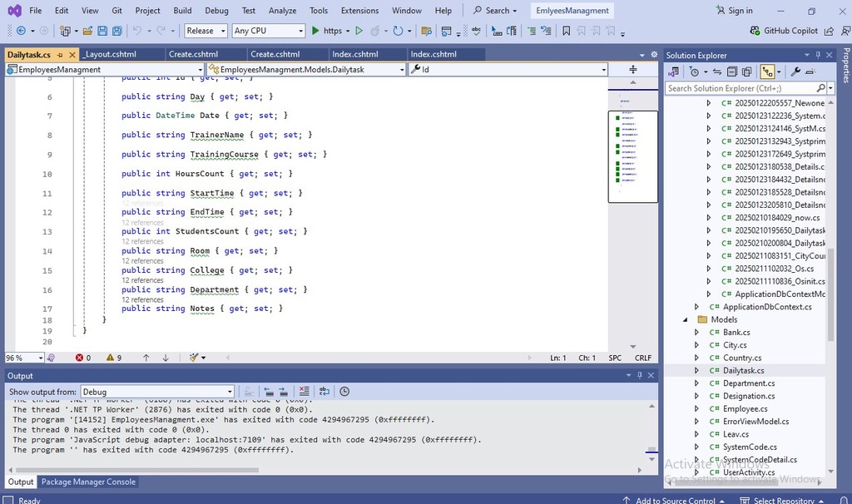
Task: Open the Build menu
Action: click(182, 10)
